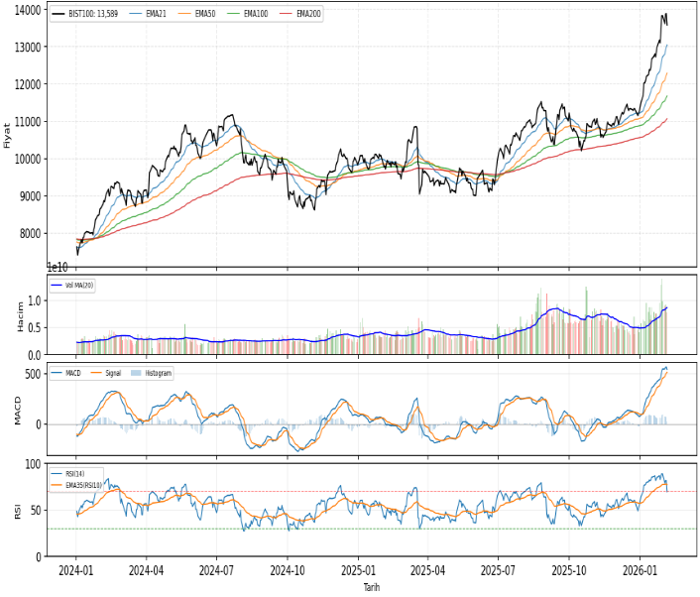
Task: Click the BIST100 legend entry
Action: tap(93, 15)
